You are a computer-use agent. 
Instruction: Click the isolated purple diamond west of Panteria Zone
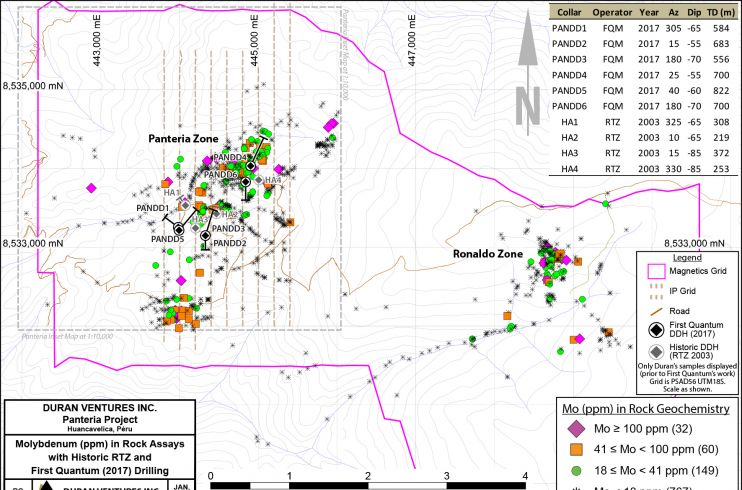(x=91, y=188)
